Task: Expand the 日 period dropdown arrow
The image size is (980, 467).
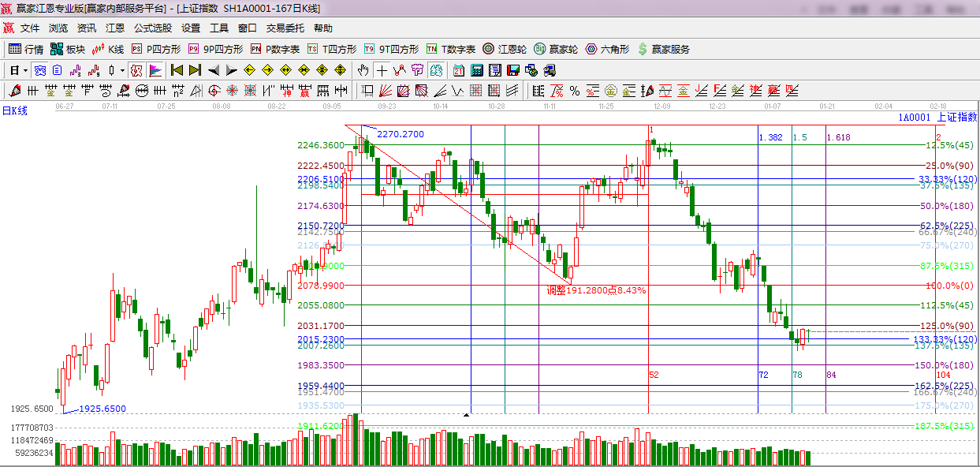Action: (25, 70)
